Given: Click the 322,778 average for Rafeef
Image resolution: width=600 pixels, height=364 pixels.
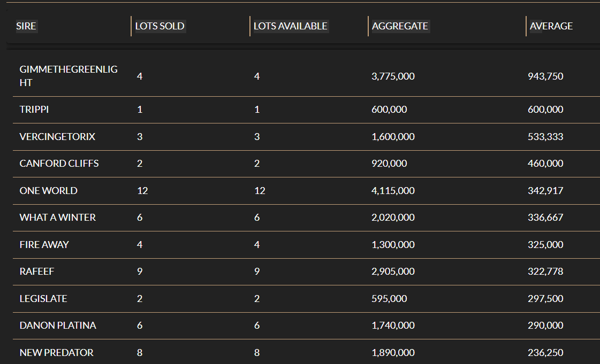Looking at the screenshot, I should point(545,272).
